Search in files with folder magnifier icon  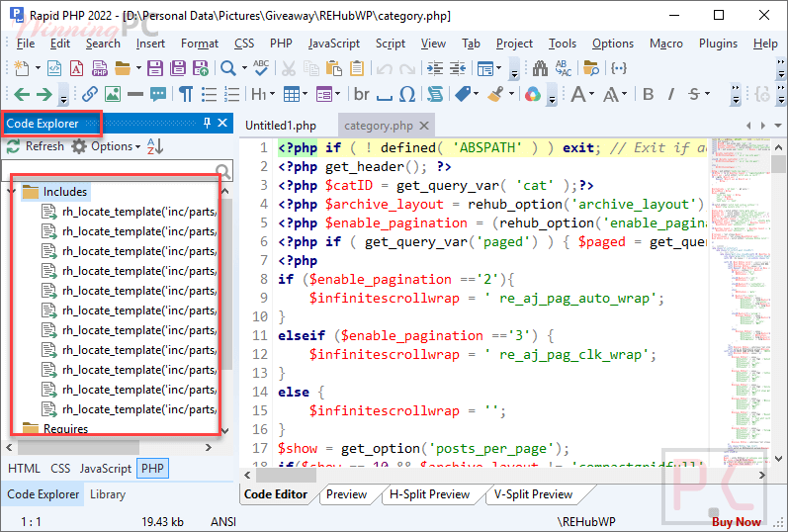click(591, 68)
